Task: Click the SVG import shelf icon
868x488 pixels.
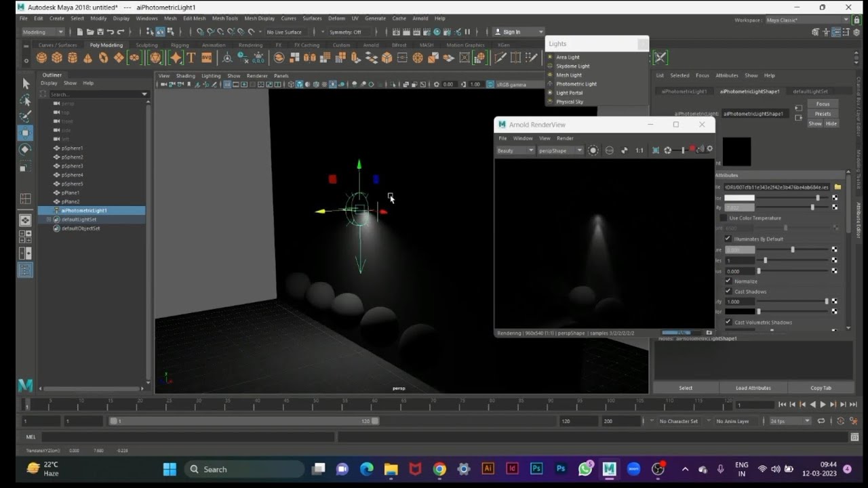Action: 206,58
